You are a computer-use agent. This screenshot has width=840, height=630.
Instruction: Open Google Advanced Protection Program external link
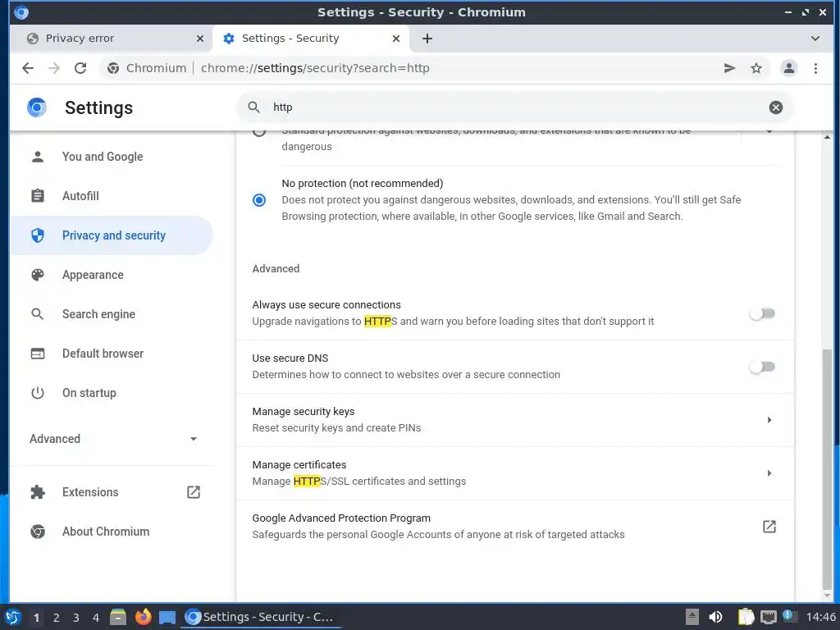769,527
